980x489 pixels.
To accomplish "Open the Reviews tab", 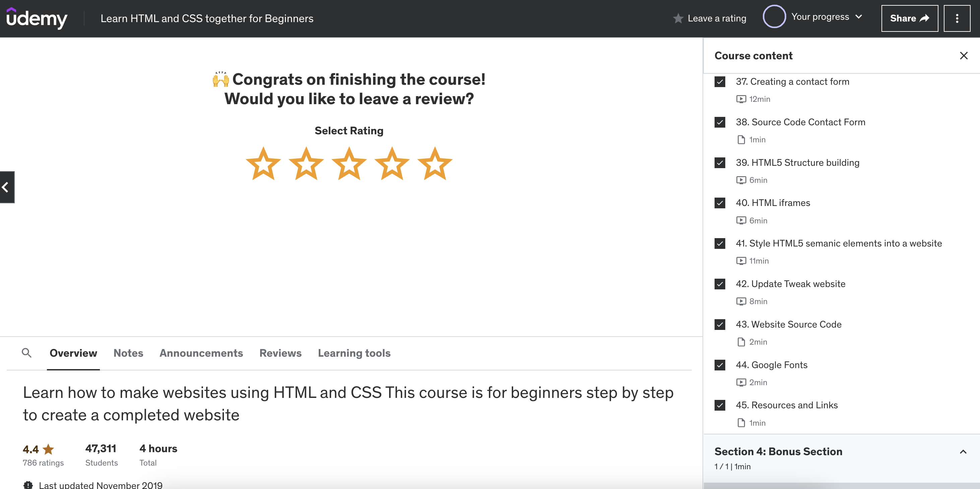I will click(281, 353).
